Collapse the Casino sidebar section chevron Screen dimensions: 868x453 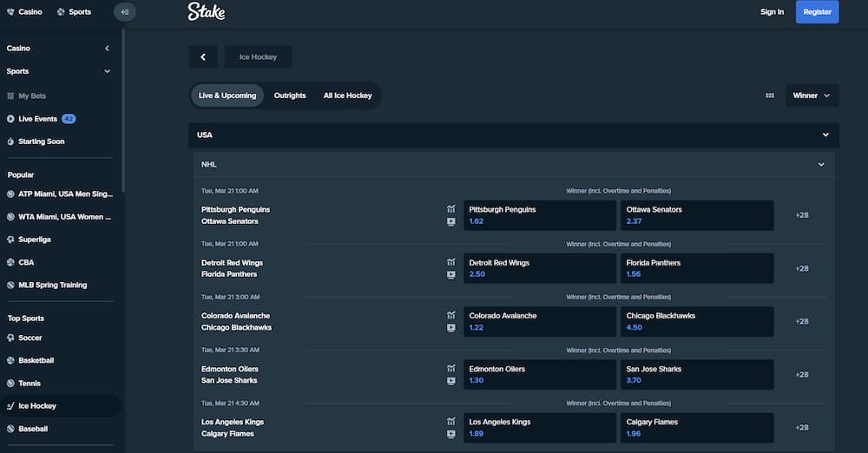(107, 49)
